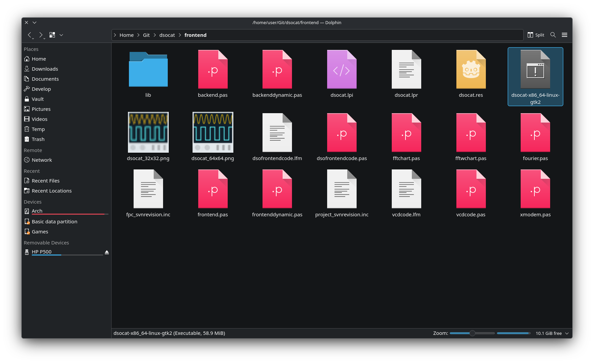This screenshot has height=364, width=594.
Task: Select frontend.pas file icon
Action: point(213,189)
